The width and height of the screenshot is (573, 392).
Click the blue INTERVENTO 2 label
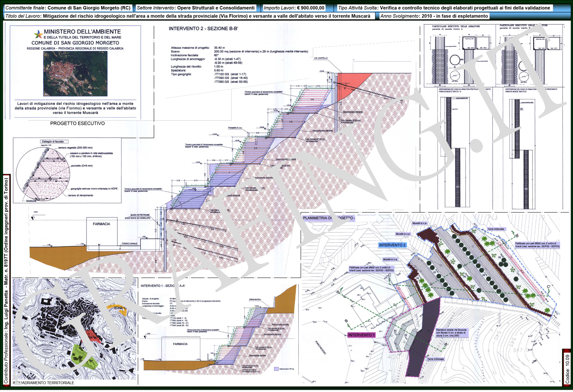(392, 245)
